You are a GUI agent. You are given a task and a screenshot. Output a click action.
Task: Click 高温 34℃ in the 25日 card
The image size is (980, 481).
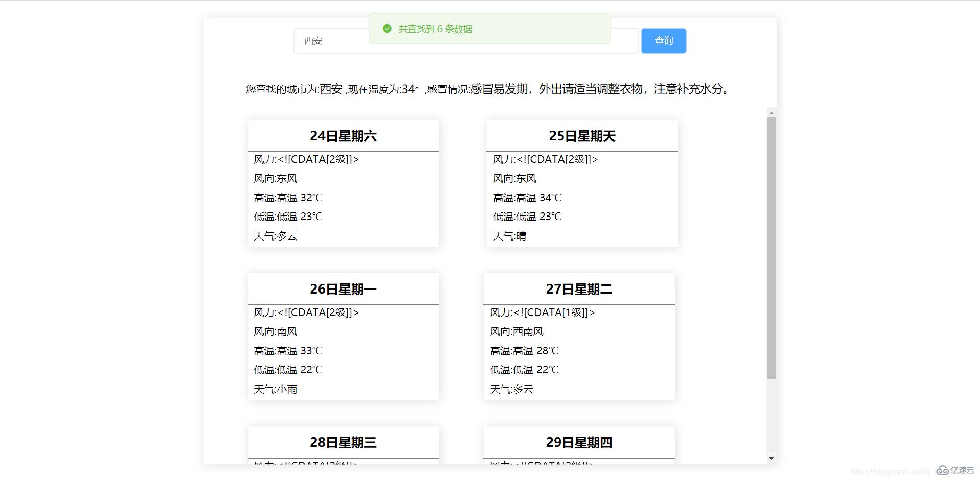[527, 198]
